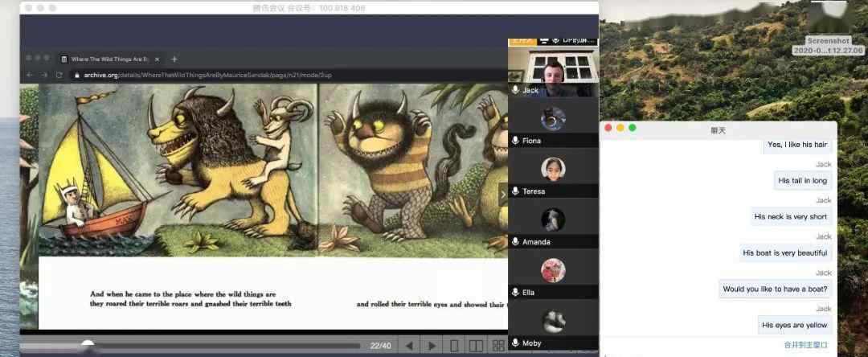Toggle Teresa's microphone icon
Viewport: 868px width, 357px height.
515,191
